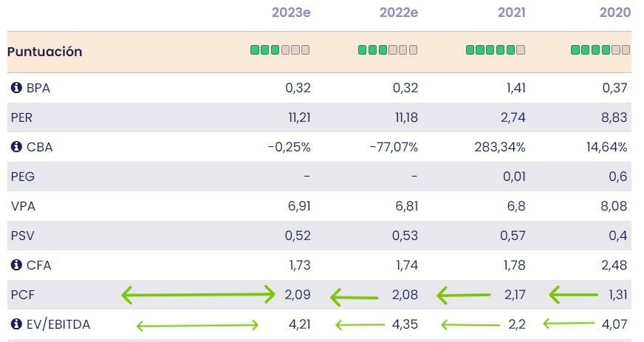
Task: Click the 2021 score rating squares
Action: (x=496, y=50)
